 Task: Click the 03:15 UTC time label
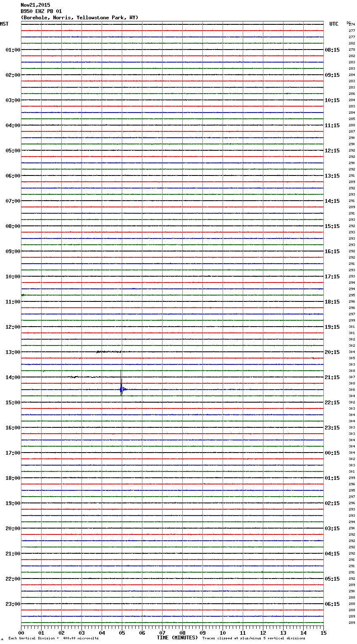pyautogui.click(x=332, y=529)
